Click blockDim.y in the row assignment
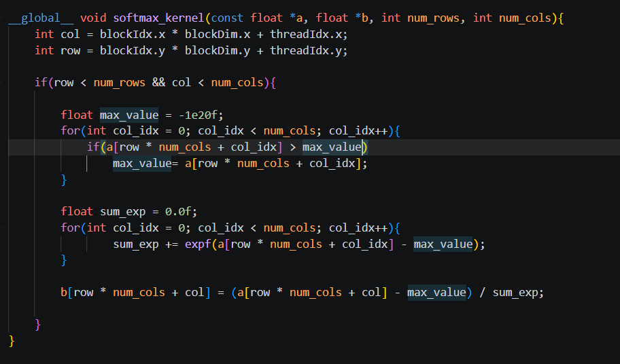620x364 pixels. (x=218, y=50)
